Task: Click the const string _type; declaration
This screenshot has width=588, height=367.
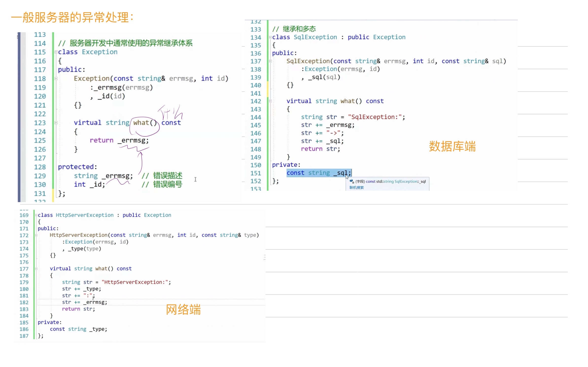Action: click(x=78, y=329)
